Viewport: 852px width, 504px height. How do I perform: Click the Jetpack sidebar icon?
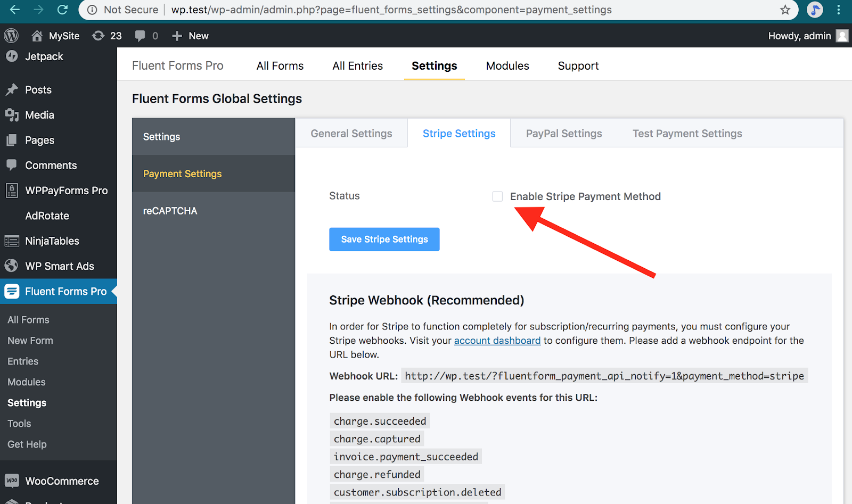click(12, 56)
